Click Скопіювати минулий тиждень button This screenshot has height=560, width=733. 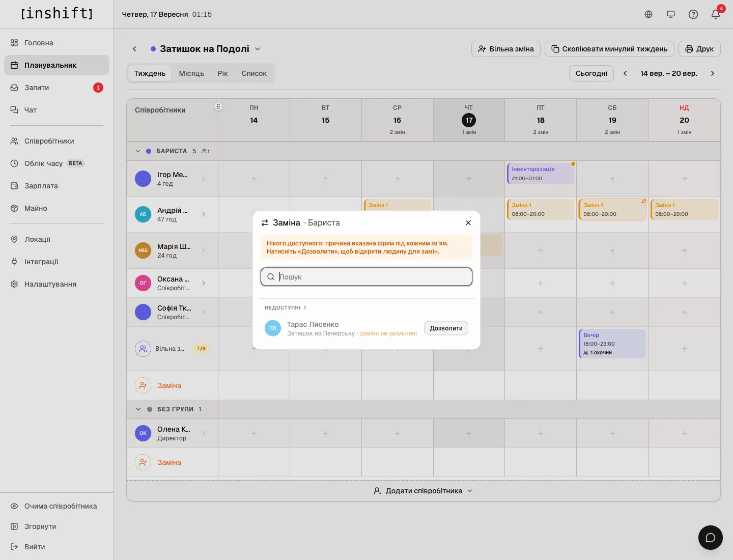(609, 49)
